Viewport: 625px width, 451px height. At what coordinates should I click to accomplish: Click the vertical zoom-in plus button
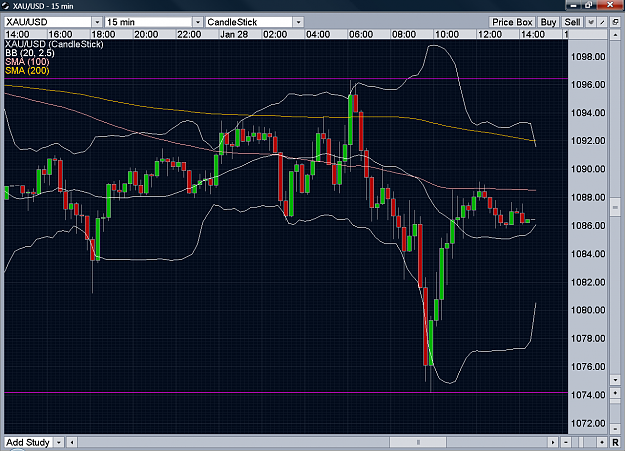pyautogui.click(x=615, y=392)
